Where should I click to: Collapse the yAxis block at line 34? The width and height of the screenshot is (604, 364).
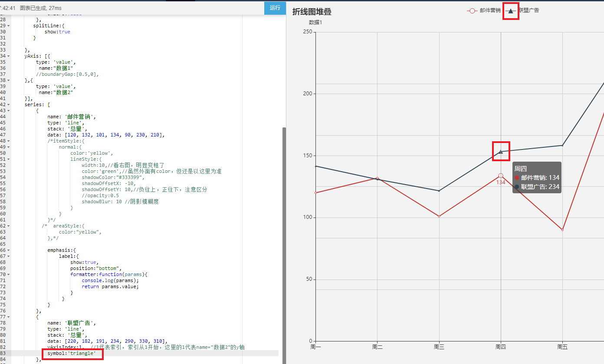pos(8,56)
